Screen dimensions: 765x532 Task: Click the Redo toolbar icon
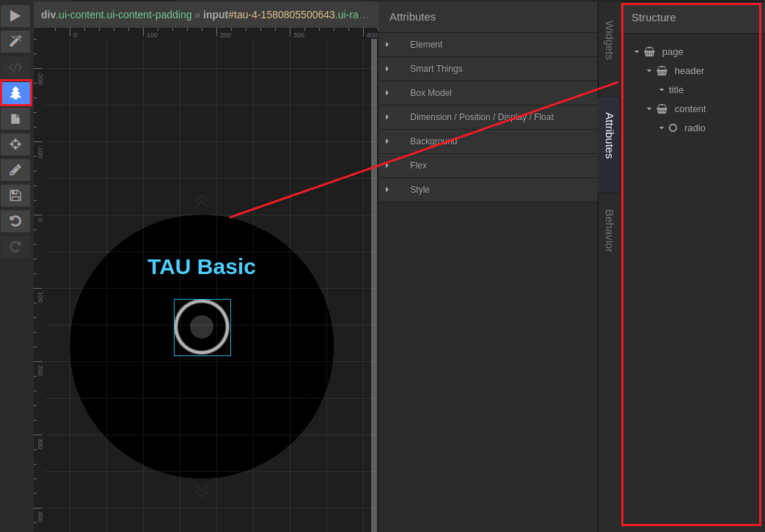[x=15, y=247]
